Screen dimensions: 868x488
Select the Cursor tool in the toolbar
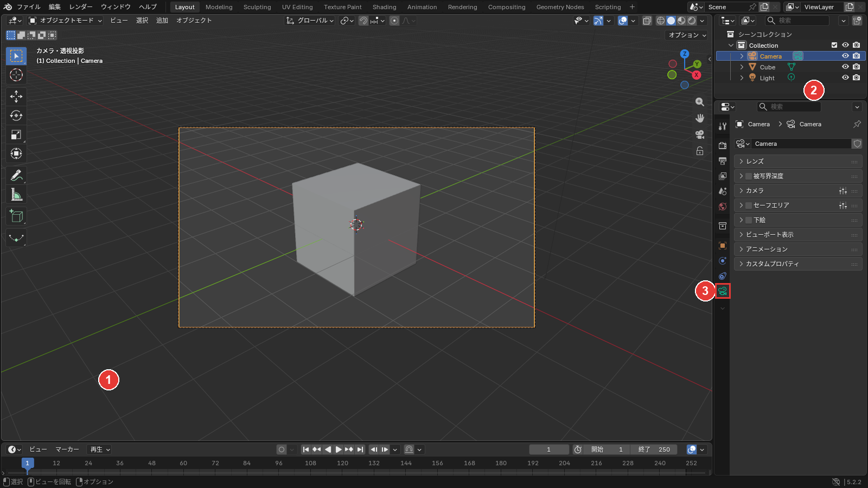click(x=16, y=75)
